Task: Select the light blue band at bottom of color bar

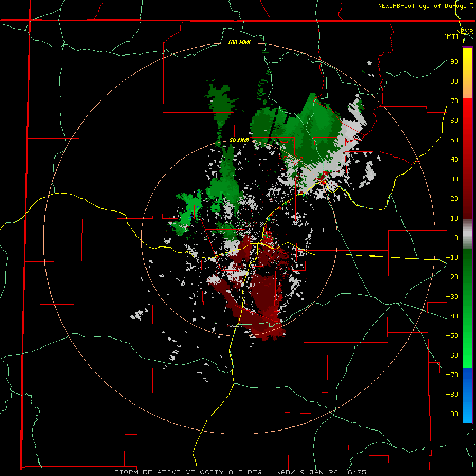Action: [x=467, y=413]
